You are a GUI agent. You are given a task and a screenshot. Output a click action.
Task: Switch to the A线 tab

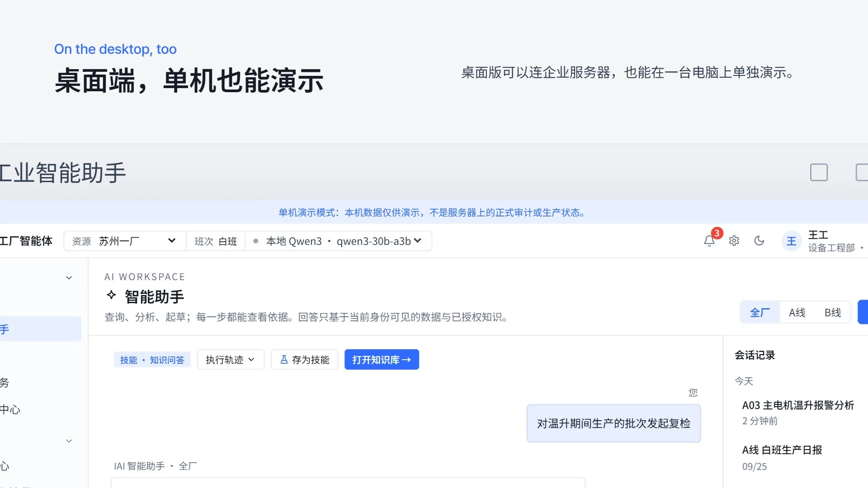797,312
